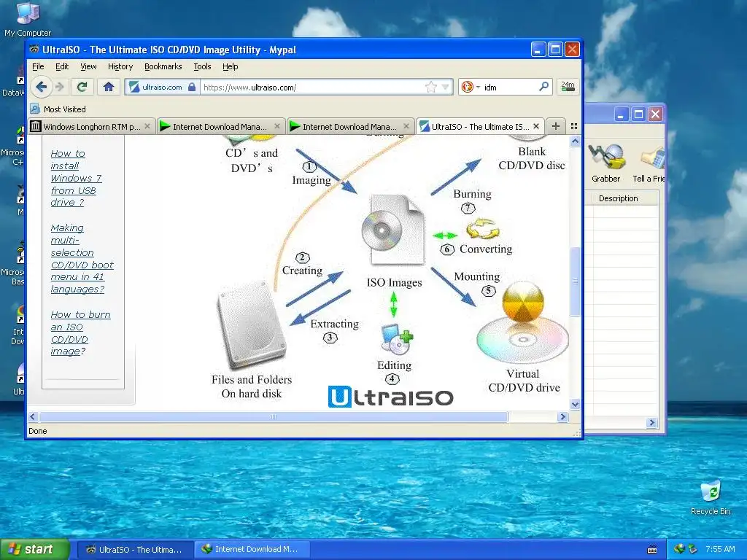Click the browser horizontal scrollbar thumb
The width and height of the screenshot is (747, 560).
[274, 416]
